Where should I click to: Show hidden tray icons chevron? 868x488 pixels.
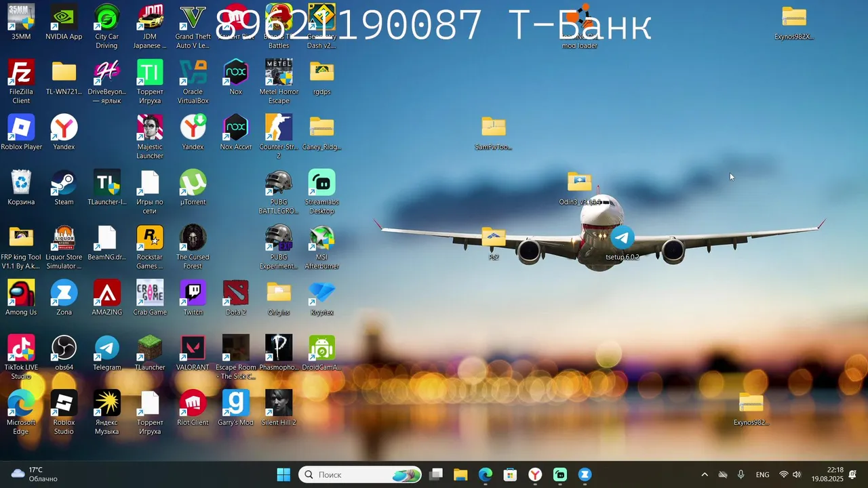click(x=705, y=475)
